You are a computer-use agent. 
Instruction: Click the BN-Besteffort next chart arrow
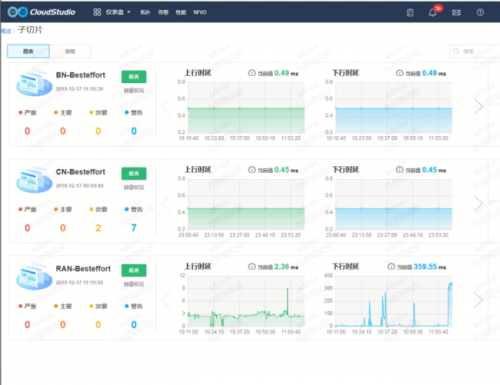click(x=479, y=106)
